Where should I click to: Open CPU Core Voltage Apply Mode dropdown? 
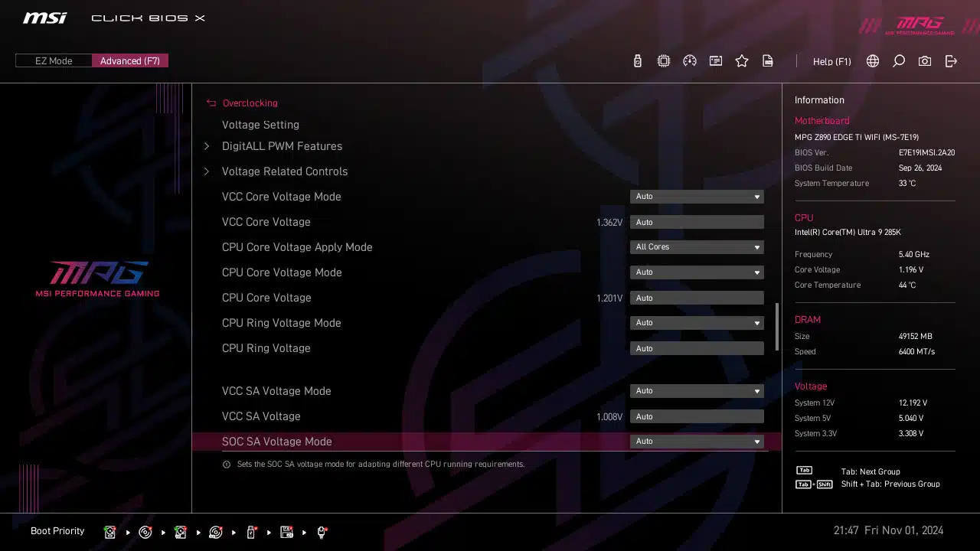pos(696,247)
